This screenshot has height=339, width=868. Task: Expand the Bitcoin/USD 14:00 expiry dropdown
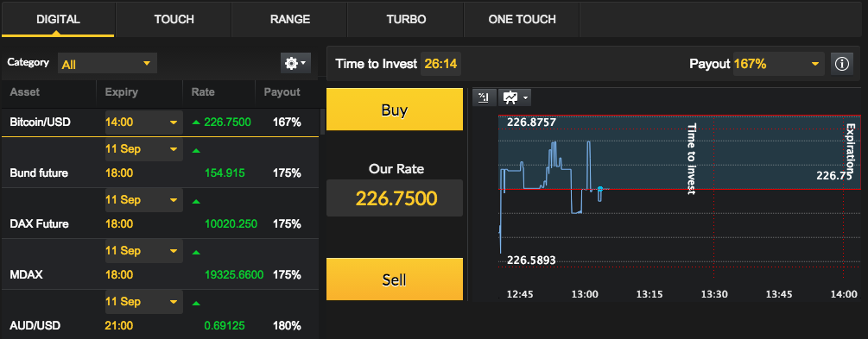point(144,122)
